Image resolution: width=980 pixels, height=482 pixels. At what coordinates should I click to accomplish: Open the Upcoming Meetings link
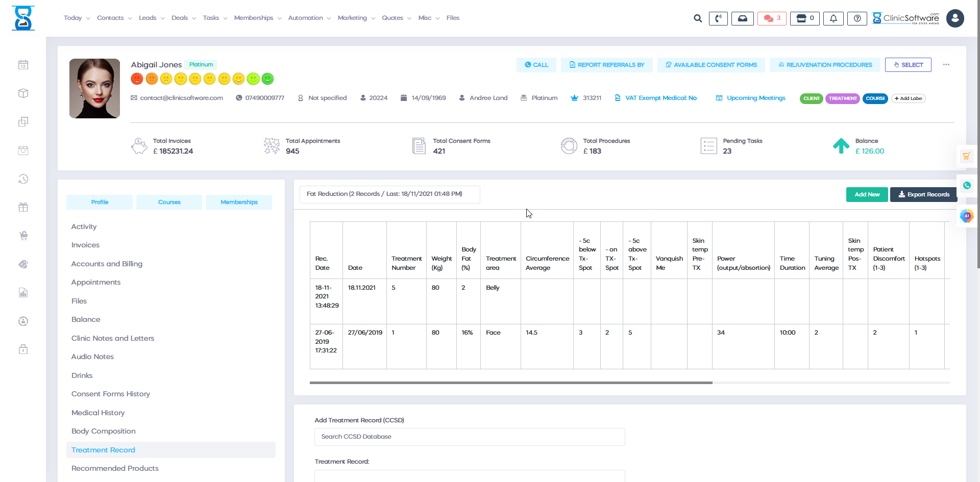click(755, 98)
